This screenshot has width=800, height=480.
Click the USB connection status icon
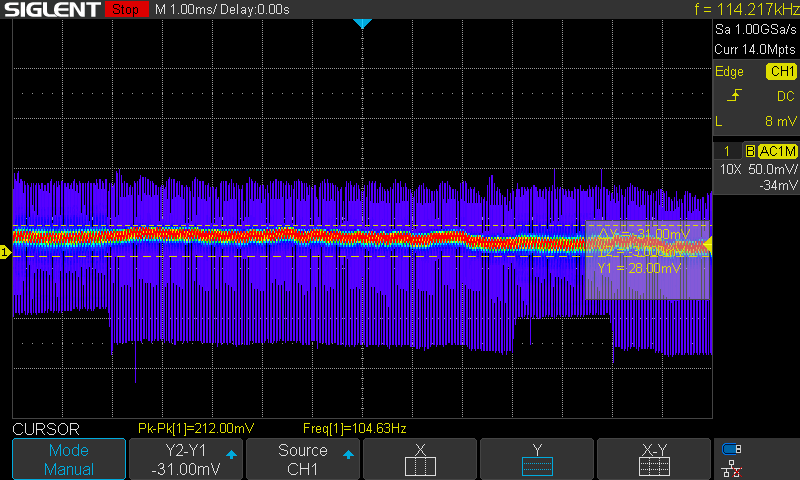pyautogui.click(x=732, y=448)
